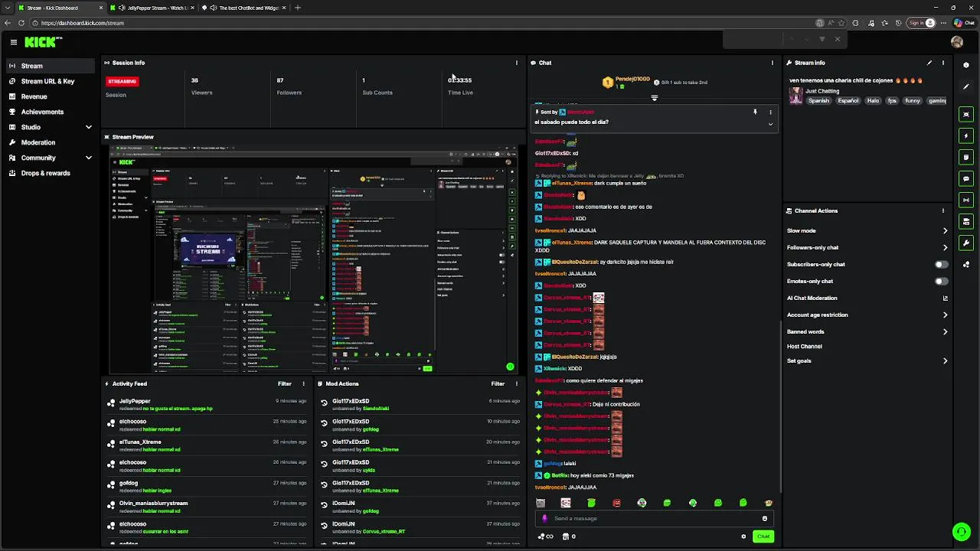Open the chat shop icon showing 0
This screenshot has width=980, height=551.
point(569,536)
